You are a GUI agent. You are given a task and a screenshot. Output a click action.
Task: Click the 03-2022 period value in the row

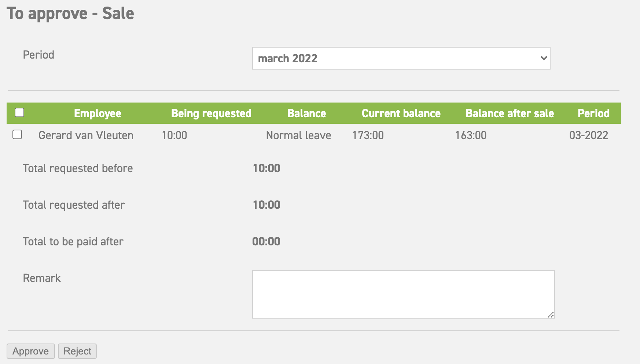(x=589, y=135)
